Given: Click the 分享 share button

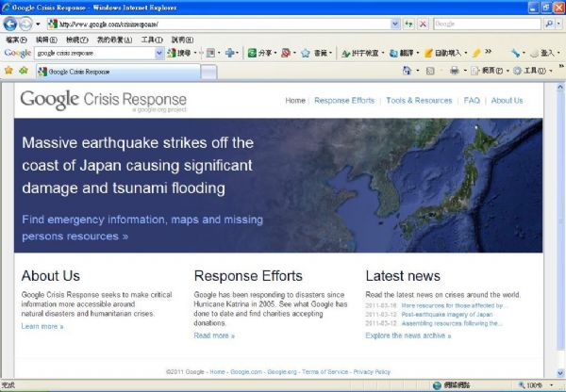Looking at the screenshot, I should [260, 53].
